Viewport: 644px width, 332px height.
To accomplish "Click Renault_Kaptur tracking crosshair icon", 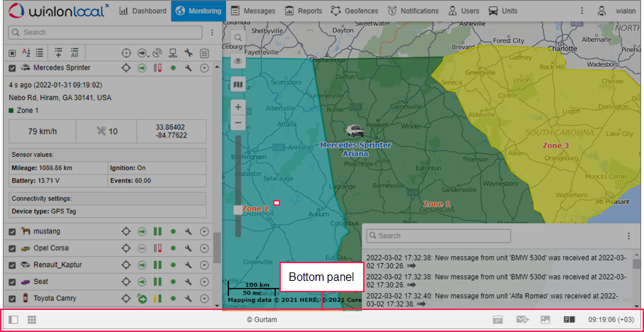I will [x=126, y=265].
